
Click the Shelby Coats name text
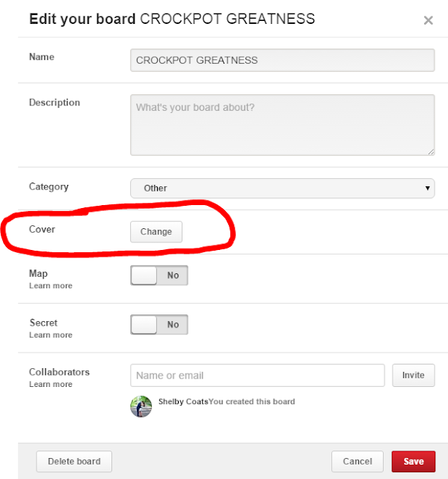(183, 401)
